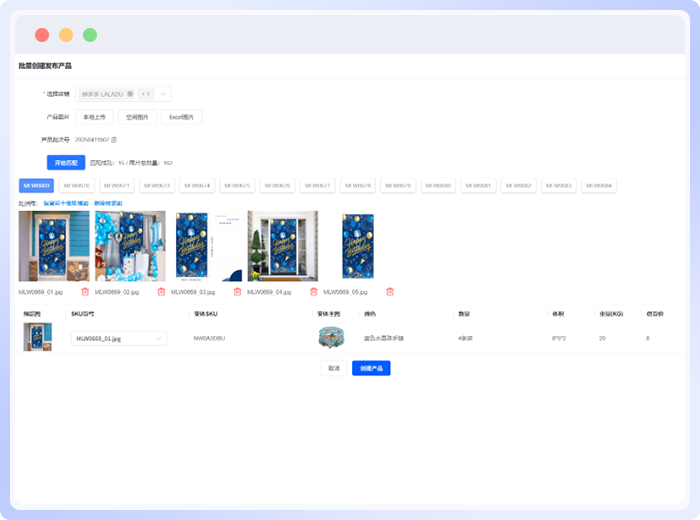Delete image MLW0669_01.jpg with trash icon
700x520 pixels.
tap(85, 292)
